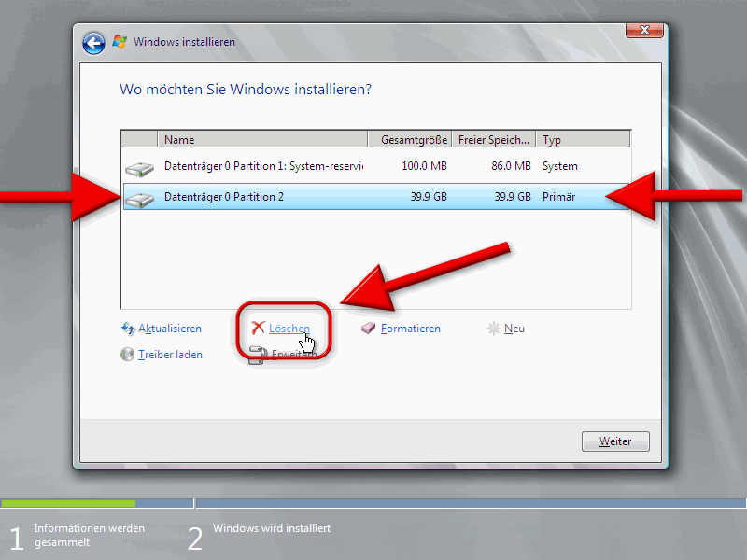Click the Formatieren eraser icon
This screenshot has height=560, width=747.
pyautogui.click(x=368, y=328)
